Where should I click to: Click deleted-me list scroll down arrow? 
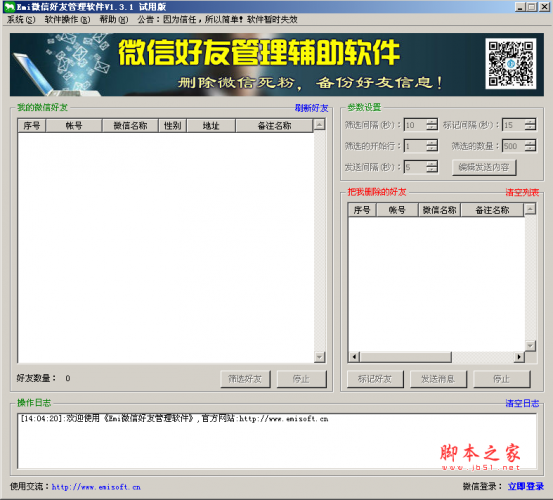click(x=530, y=346)
